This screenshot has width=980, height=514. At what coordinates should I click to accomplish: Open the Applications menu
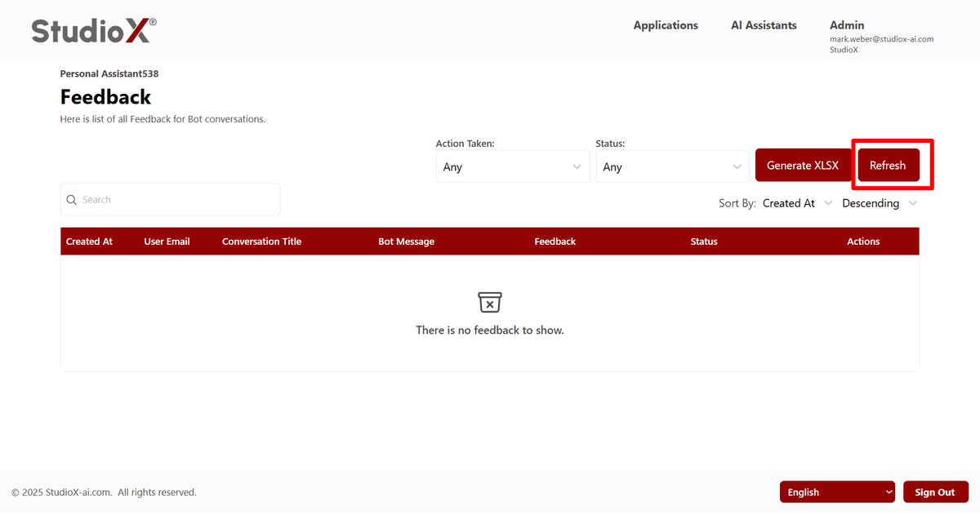click(666, 25)
